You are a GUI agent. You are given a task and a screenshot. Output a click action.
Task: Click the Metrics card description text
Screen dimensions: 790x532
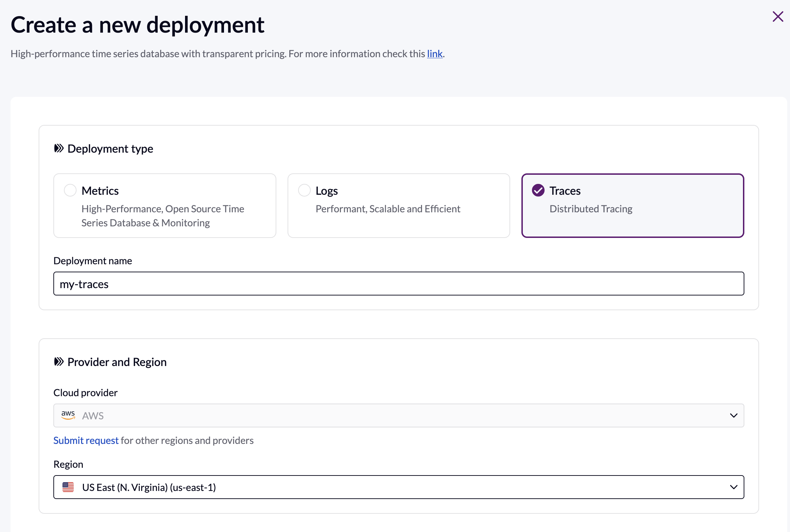coord(163,216)
